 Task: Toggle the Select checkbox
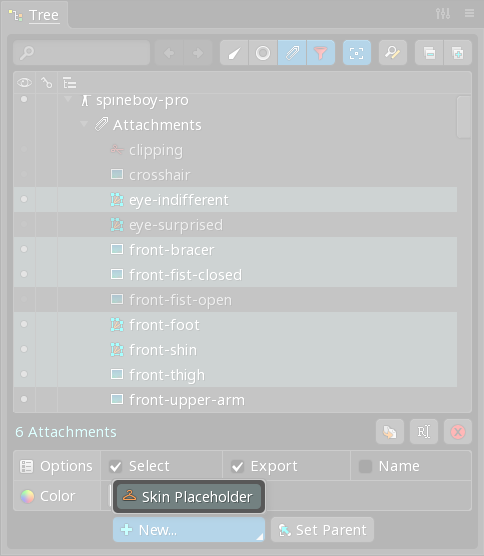coord(116,466)
